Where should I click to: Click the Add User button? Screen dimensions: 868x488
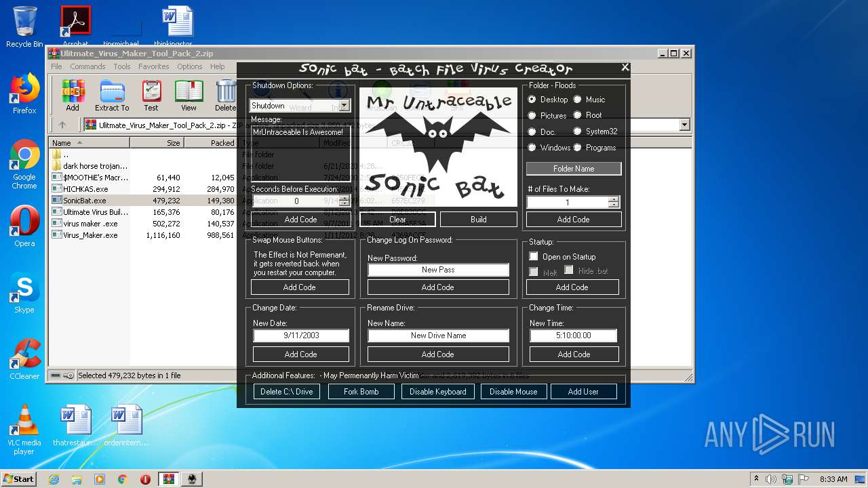tap(583, 392)
